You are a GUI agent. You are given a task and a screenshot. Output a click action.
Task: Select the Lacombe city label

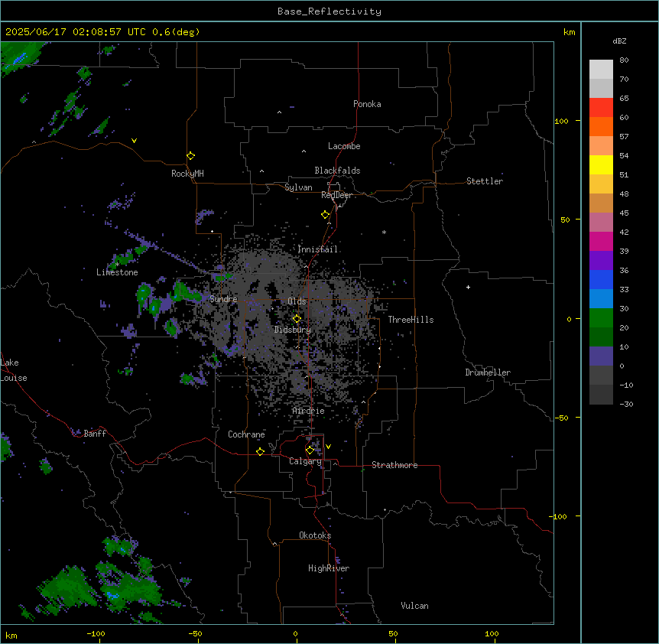(344, 146)
